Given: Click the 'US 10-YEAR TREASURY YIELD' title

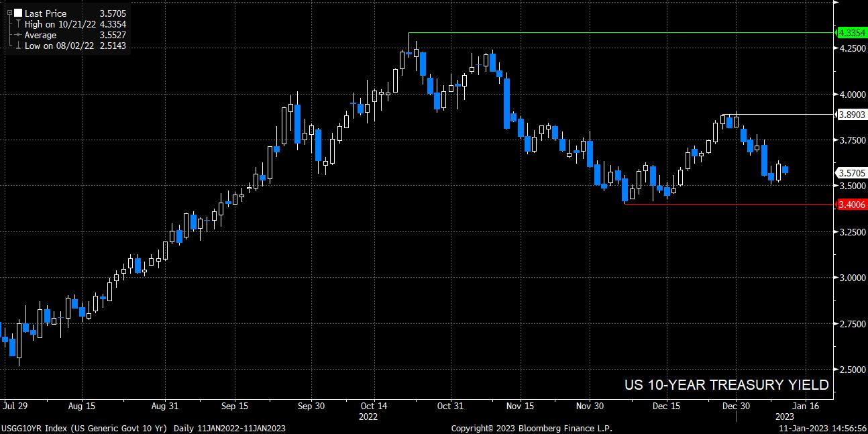Looking at the screenshot, I should click(x=726, y=385).
